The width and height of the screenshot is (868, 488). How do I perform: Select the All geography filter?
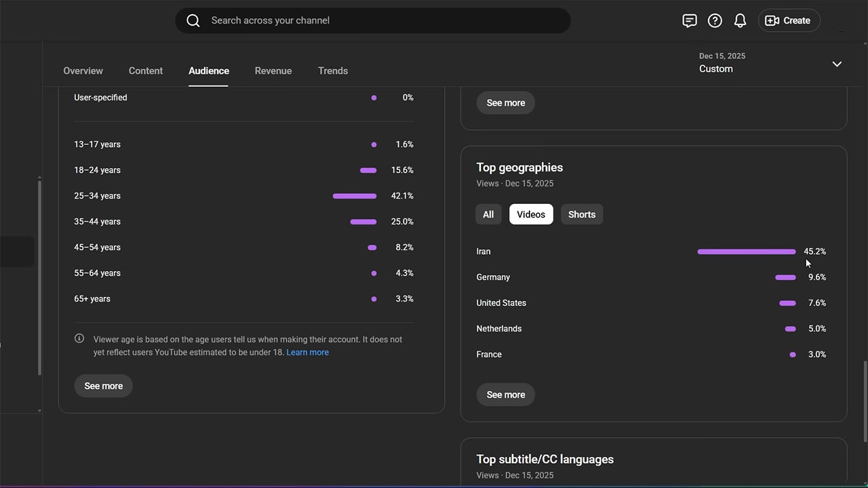coord(488,214)
